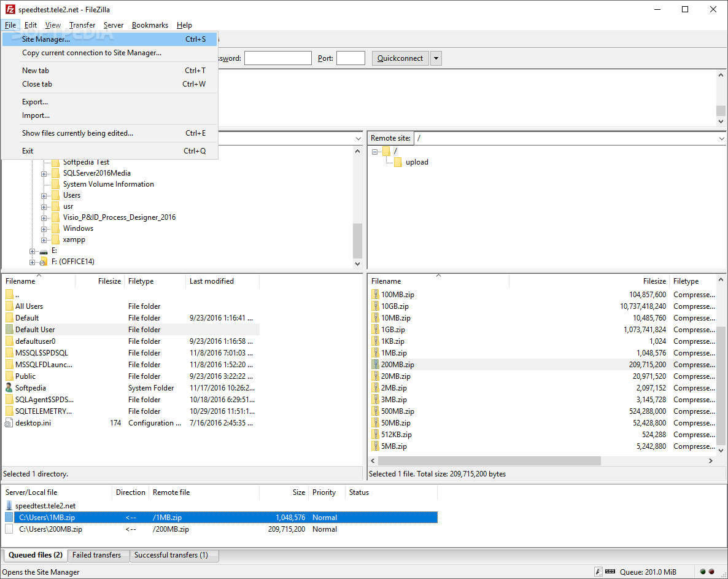Click the 100MB.zip archive icon
This screenshot has height=579, width=728.
click(376, 294)
